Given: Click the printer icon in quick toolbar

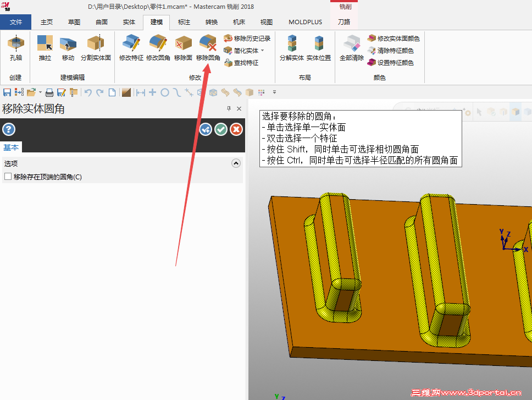Looking at the screenshot, I should 49,92.
